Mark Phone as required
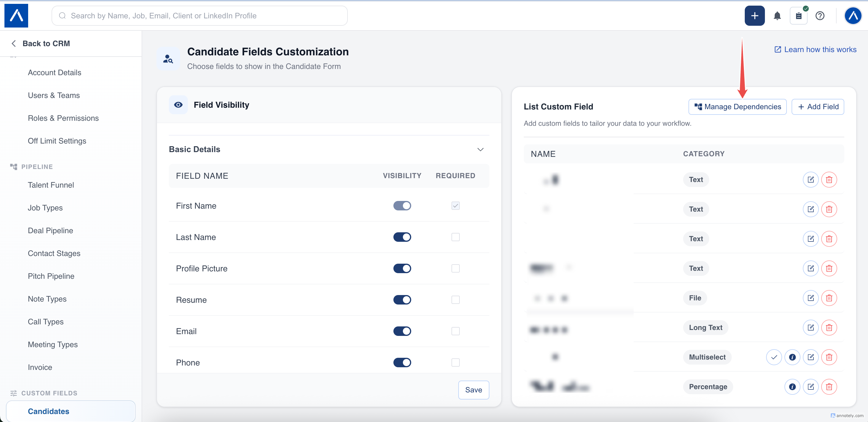Screen dimensions: 868x422 [455, 362]
